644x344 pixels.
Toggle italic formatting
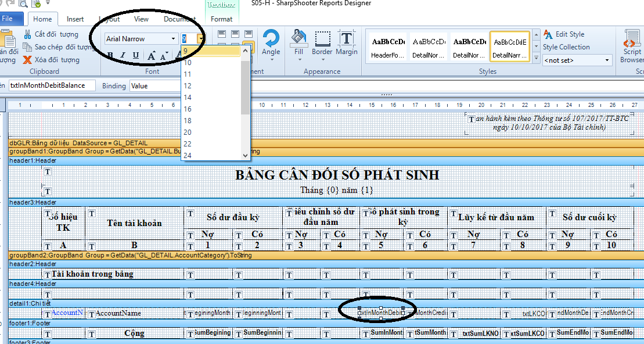point(123,55)
